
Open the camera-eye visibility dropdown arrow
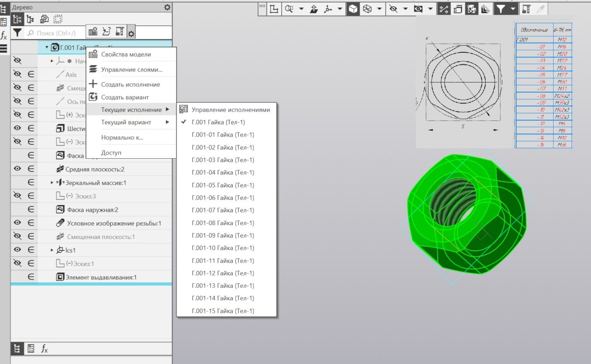pyautogui.click(x=430, y=9)
